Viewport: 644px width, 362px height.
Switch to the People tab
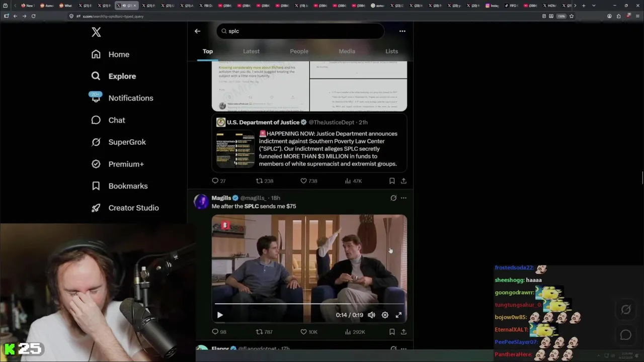(299, 51)
